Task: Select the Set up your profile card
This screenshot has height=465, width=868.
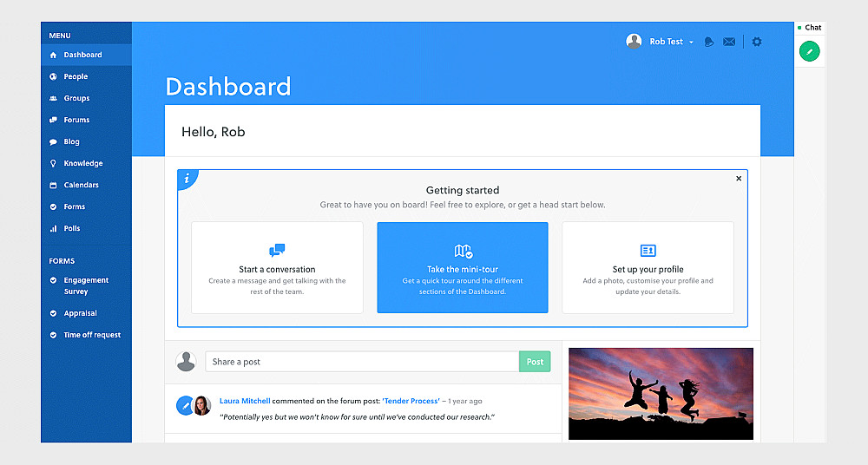Action: (x=648, y=267)
